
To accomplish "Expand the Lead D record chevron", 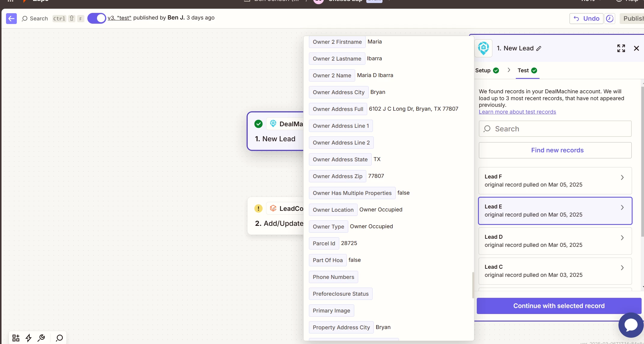I will point(622,238).
